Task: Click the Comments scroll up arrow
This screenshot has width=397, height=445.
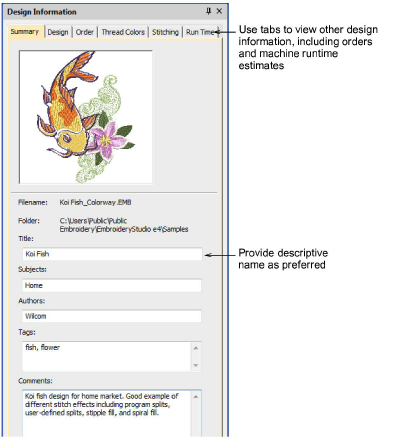Action: 196,397
